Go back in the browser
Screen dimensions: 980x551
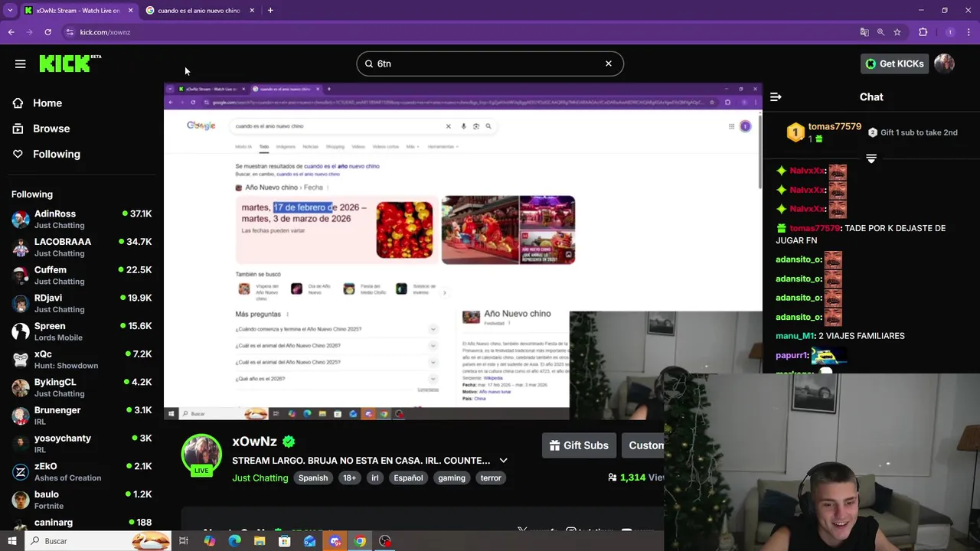pyautogui.click(x=11, y=32)
